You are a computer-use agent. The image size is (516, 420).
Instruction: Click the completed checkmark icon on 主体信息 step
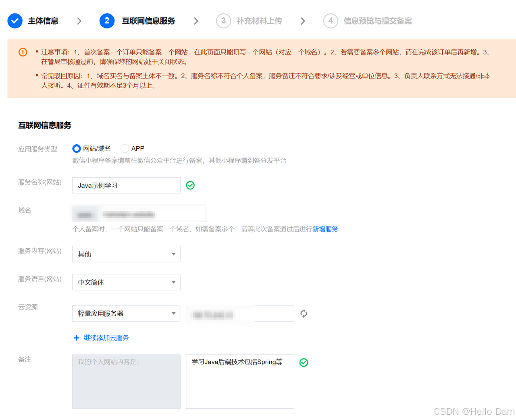click(15, 21)
